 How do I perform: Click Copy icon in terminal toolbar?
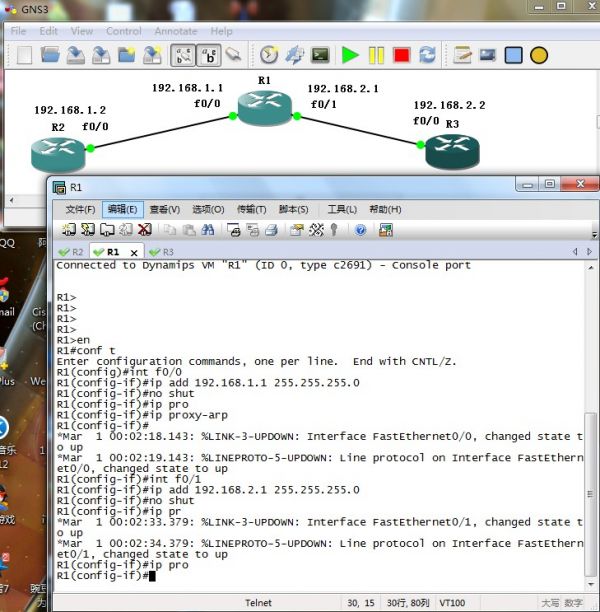click(170, 230)
